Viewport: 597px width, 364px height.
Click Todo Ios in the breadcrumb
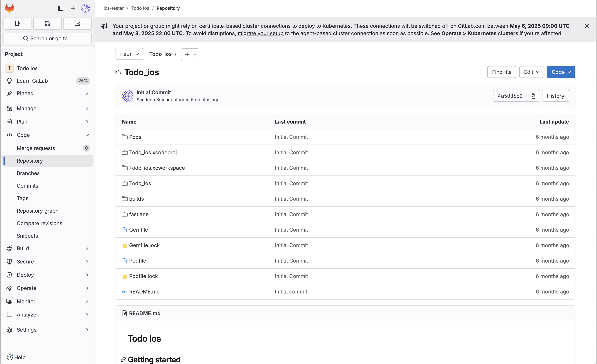pos(140,8)
